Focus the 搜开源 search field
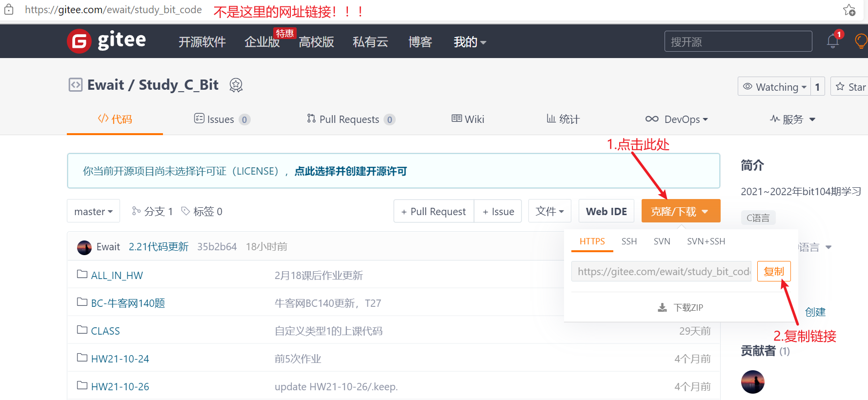The image size is (868, 400). 738,41
